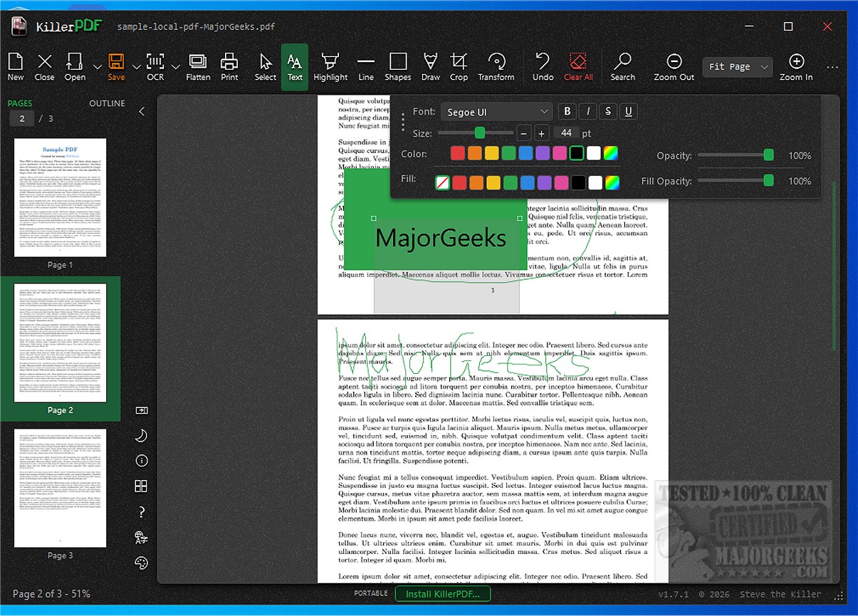Viewport: 858px width, 616px height.
Task: Select the Shapes tool
Action: coord(398,67)
